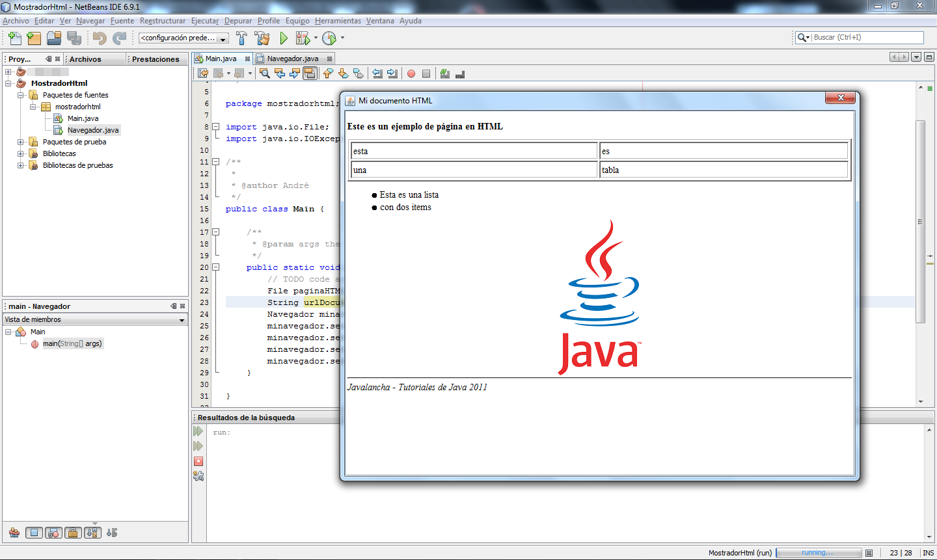Stop the build with the red square
Screen dimensions: 937x560
(x=198, y=460)
